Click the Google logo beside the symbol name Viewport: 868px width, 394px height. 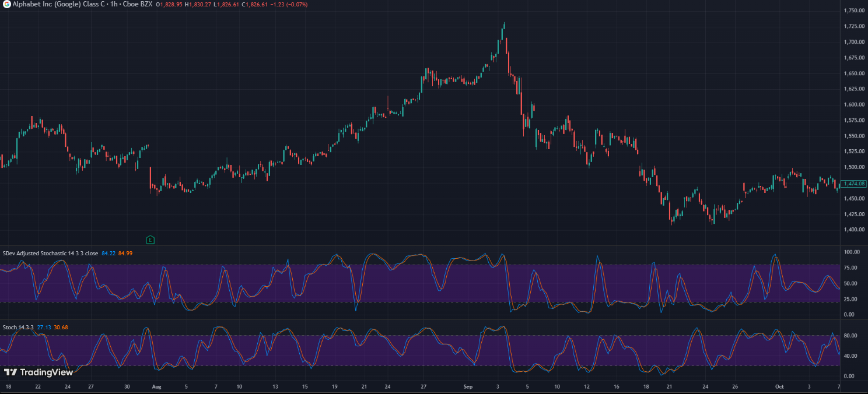click(6, 3)
